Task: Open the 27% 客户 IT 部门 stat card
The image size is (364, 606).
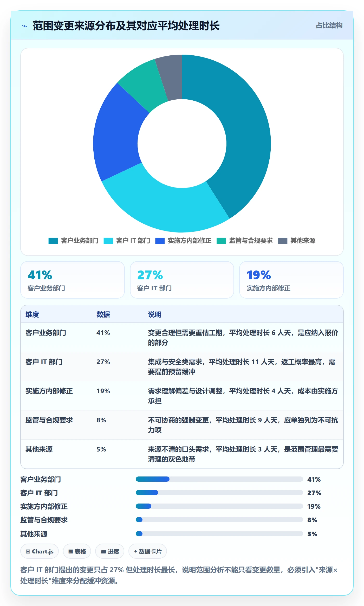Action: [x=182, y=280]
